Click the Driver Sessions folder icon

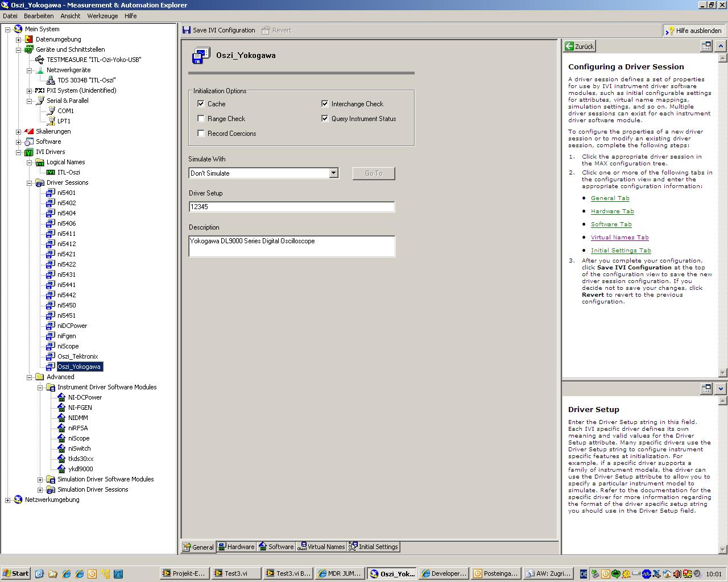[40, 182]
